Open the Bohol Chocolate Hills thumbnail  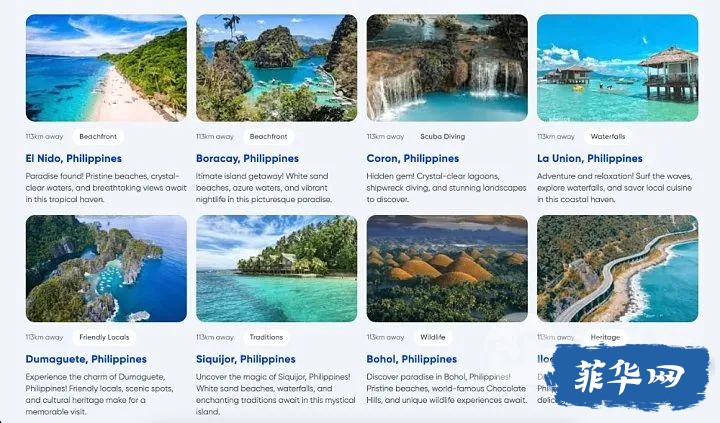pos(447,269)
